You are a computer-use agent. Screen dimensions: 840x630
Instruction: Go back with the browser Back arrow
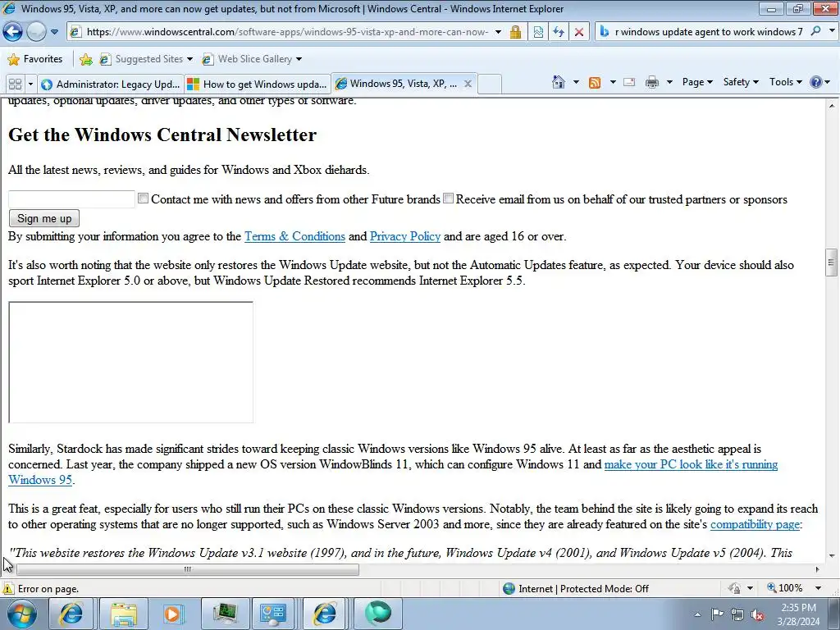tap(13, 32)
